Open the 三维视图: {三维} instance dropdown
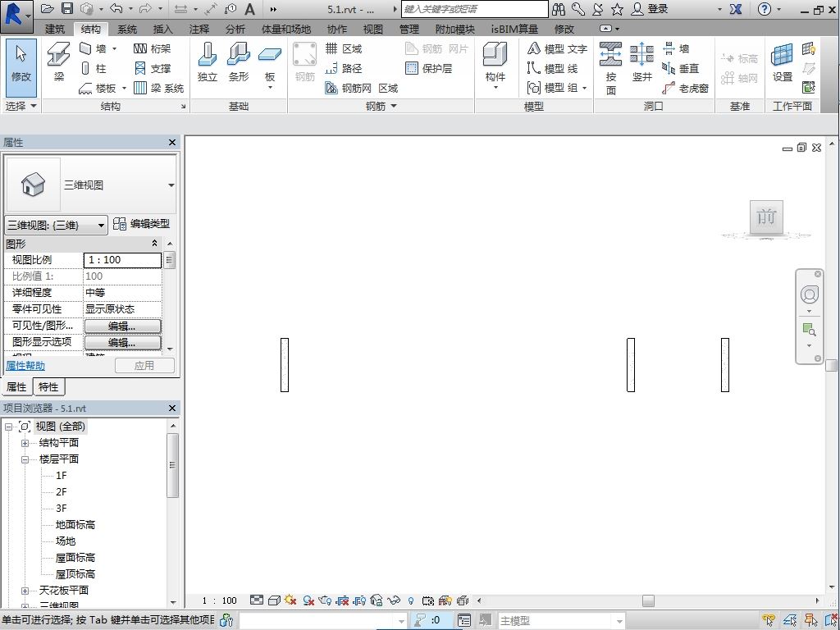Screen dimensions: 840x630 point(57,225)
